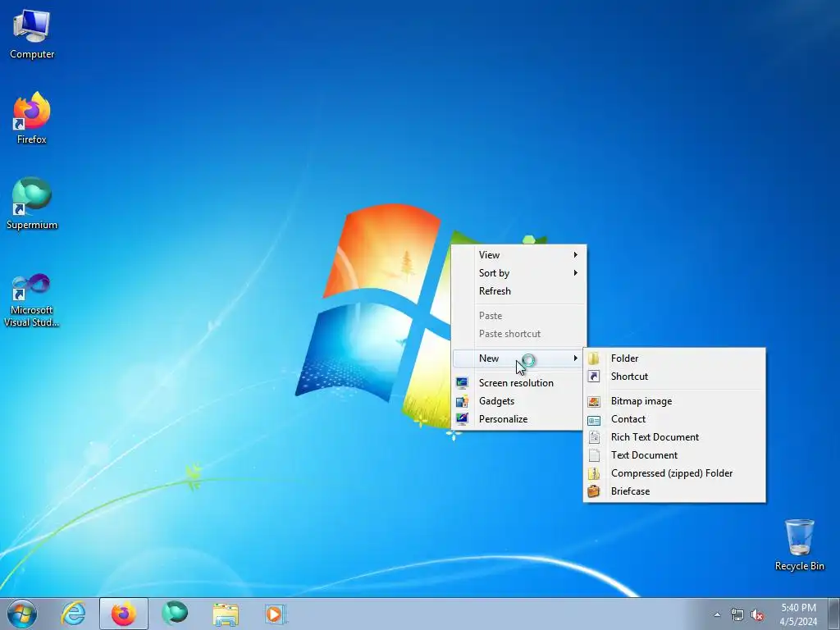Create a new Shortcut
The height and width of the screenshot is (630, 840).
coord(674,377)
